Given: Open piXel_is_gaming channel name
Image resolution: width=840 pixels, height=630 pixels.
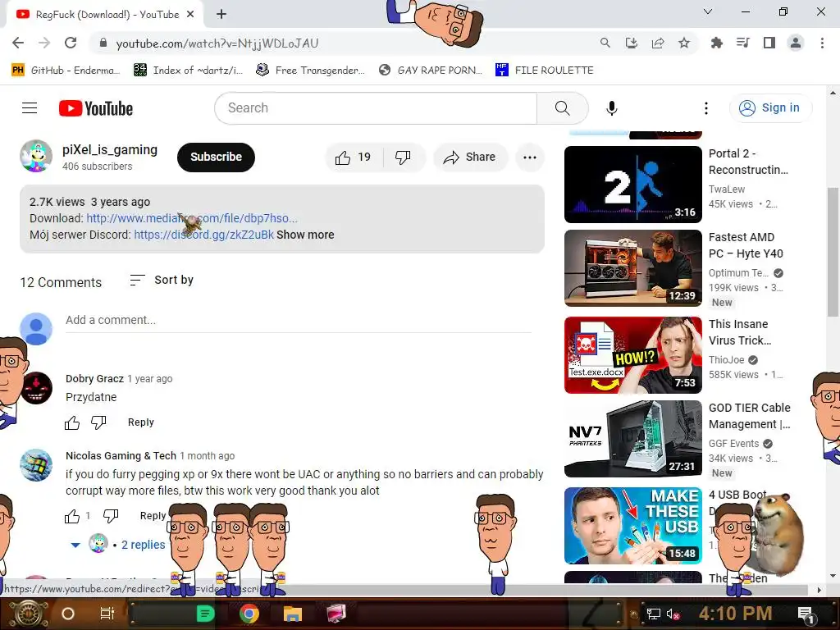Looking at the screenshot, I should click(110, 150).
